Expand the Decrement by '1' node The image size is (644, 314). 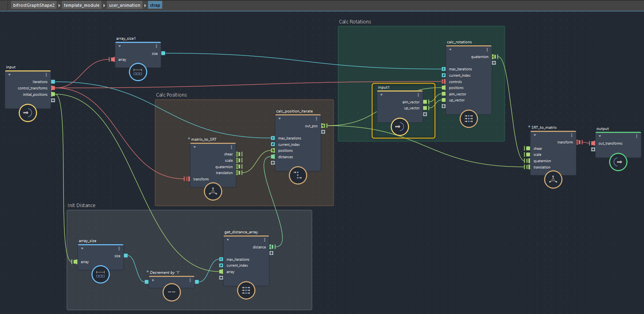click(153, 280)
